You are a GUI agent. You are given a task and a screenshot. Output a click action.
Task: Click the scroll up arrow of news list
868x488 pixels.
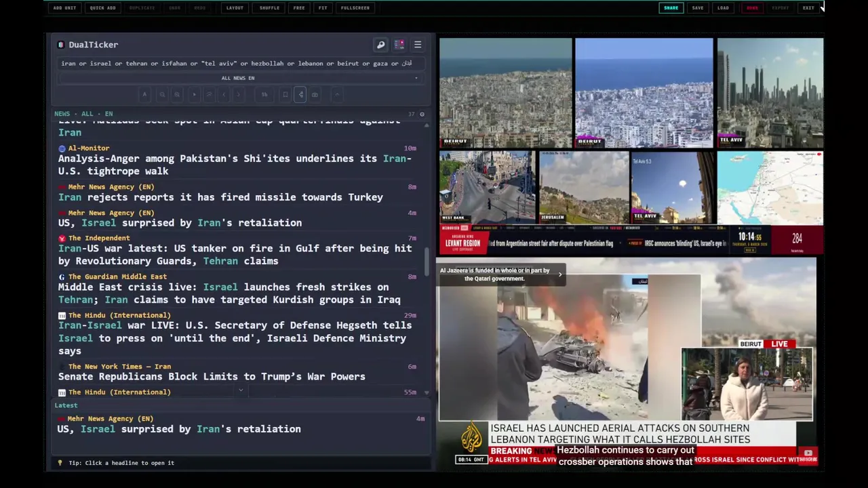(427, 125)
